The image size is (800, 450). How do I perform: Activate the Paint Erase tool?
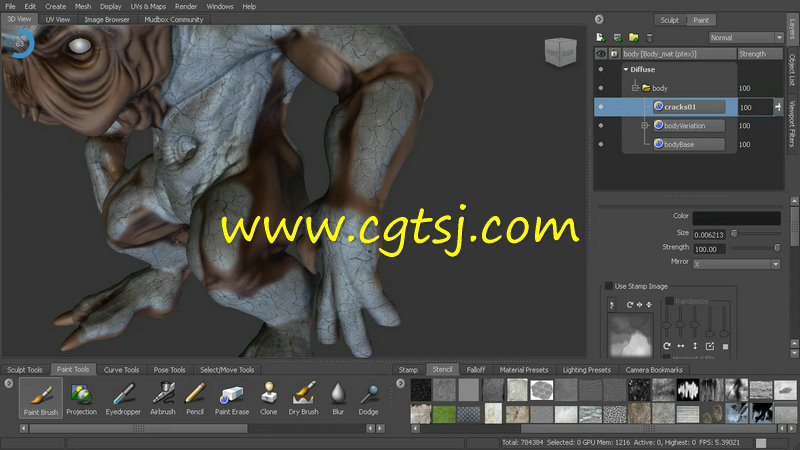point(232,398)
